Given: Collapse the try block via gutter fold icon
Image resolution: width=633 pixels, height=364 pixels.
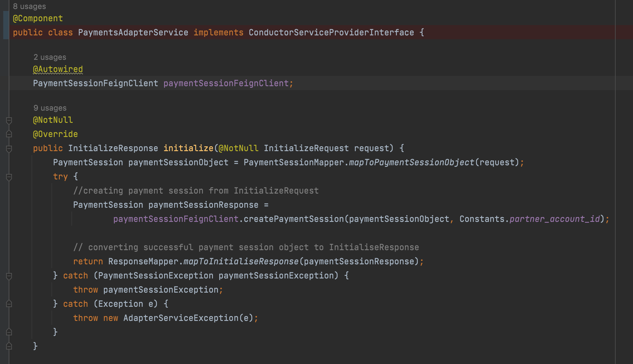Looking at the screenshot, I should [x=9, y=177].
